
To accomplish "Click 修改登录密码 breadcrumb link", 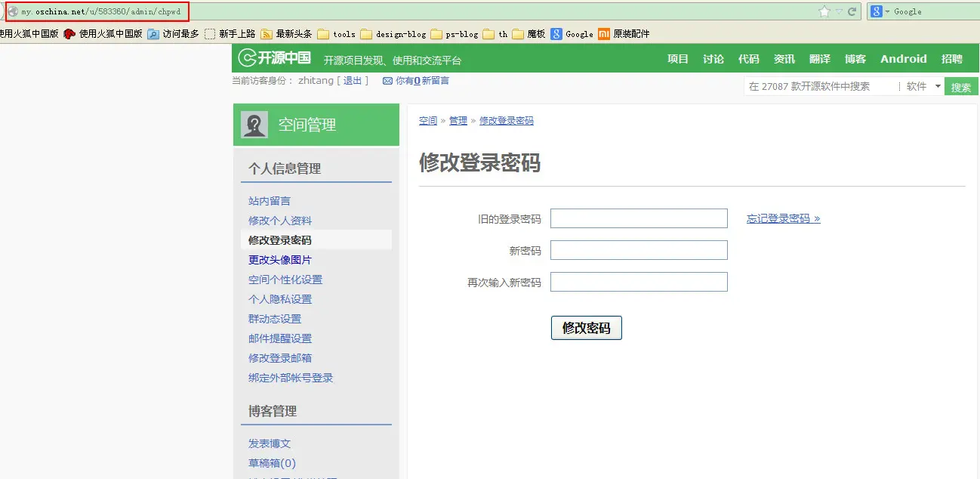I will pos(507,121).
